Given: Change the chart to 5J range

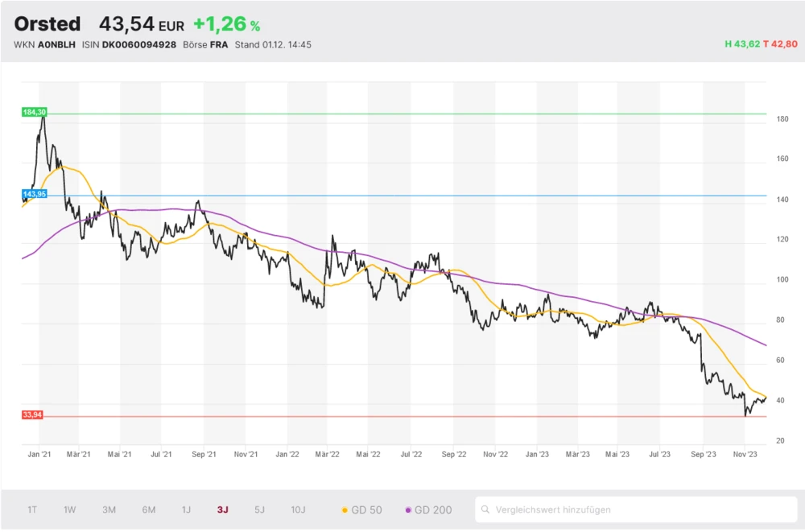Looking at the screenshot, I should pos(259,509).
